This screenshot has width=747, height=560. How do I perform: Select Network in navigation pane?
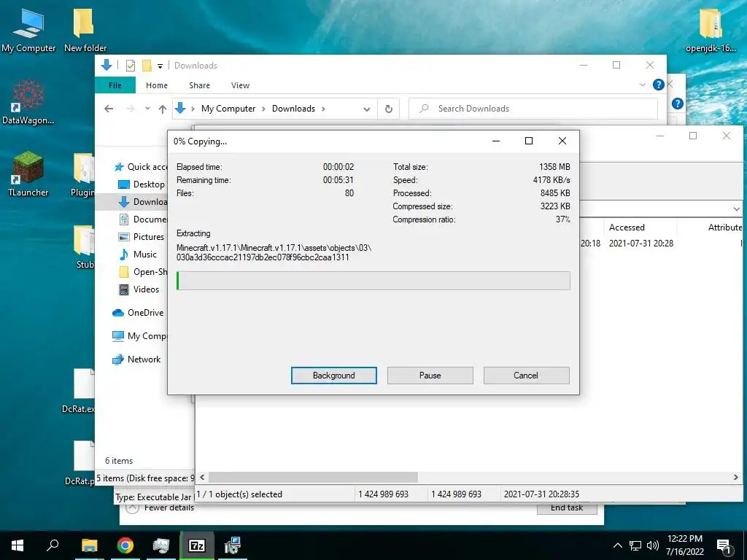click(136, 359)
